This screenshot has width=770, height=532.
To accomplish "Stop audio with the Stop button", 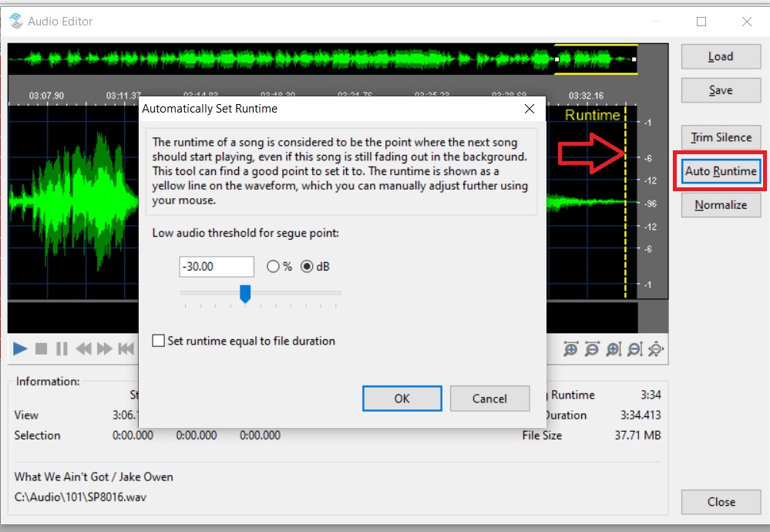I will [x=42, y=349].
